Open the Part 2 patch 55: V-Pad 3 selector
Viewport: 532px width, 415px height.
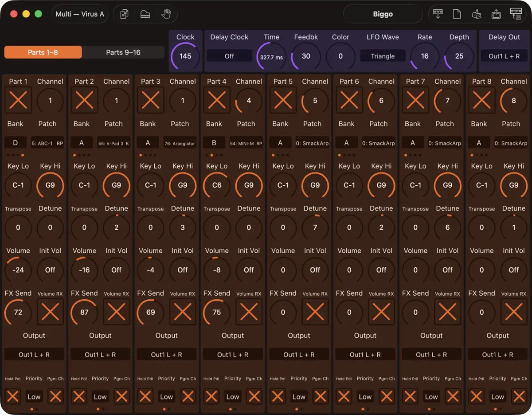(x=114, y=143)
